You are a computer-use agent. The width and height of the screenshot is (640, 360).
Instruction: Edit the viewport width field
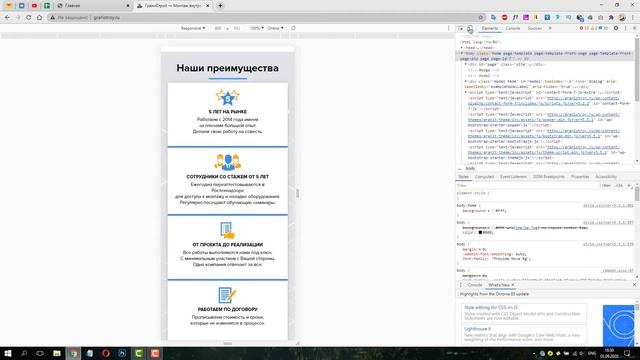[x=218, y=28]
